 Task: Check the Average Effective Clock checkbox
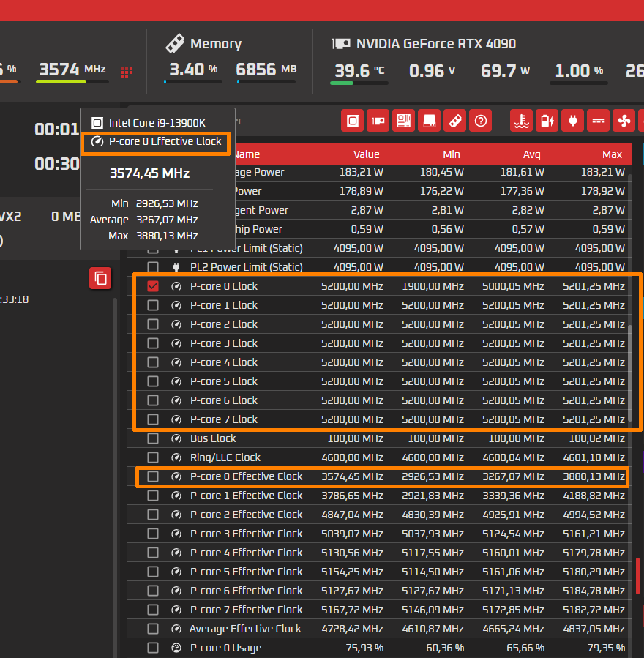click(x=153, y=629)
